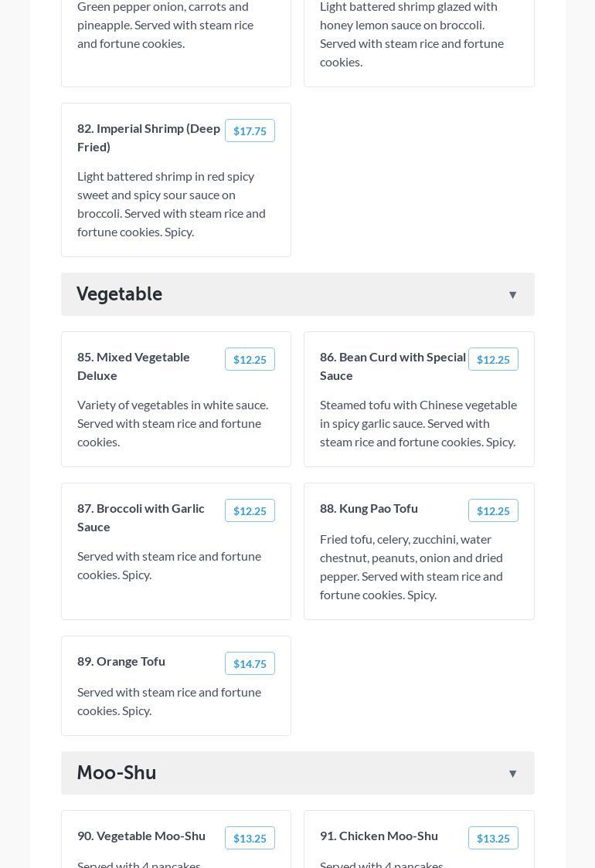Choose 89. Orange Tofu item
The height and width of the screenshot is (868, 595).
(121, 661)
